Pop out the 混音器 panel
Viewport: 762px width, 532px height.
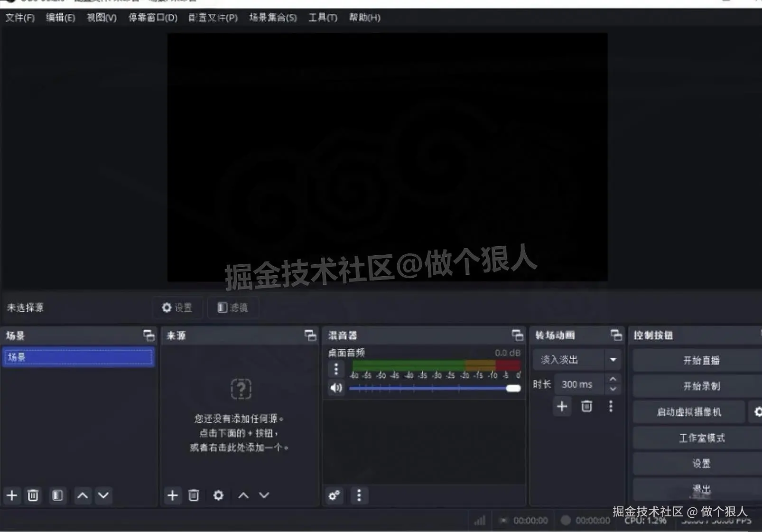tap(518, 336)
